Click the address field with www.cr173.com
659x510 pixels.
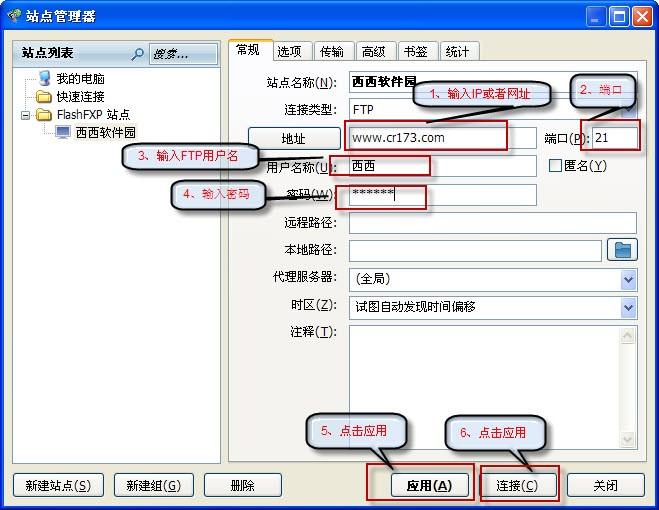pyautogui.click(x=443, y=138)
